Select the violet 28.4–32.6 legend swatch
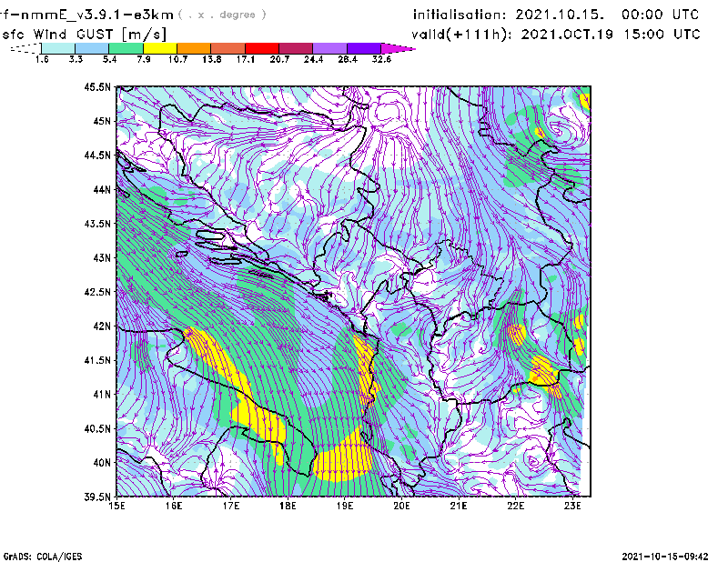This screenshot has width=728, height=562. point(364,48)
